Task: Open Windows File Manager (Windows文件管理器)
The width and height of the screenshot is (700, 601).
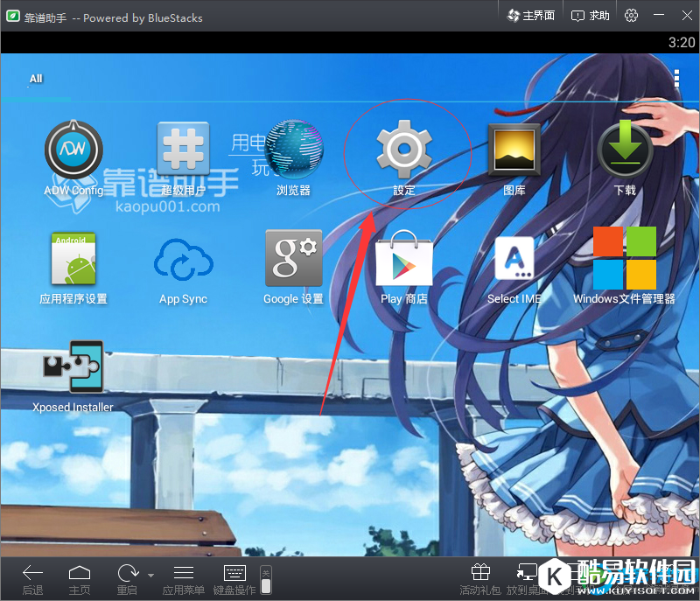Action: point(624,261)
